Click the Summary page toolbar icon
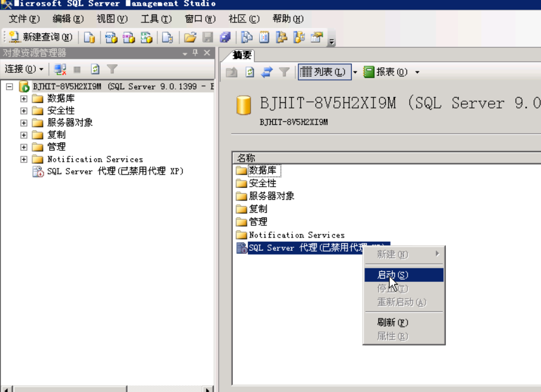Image resolution: width=541 pixels, height=392 pixels. pos(264,37)
